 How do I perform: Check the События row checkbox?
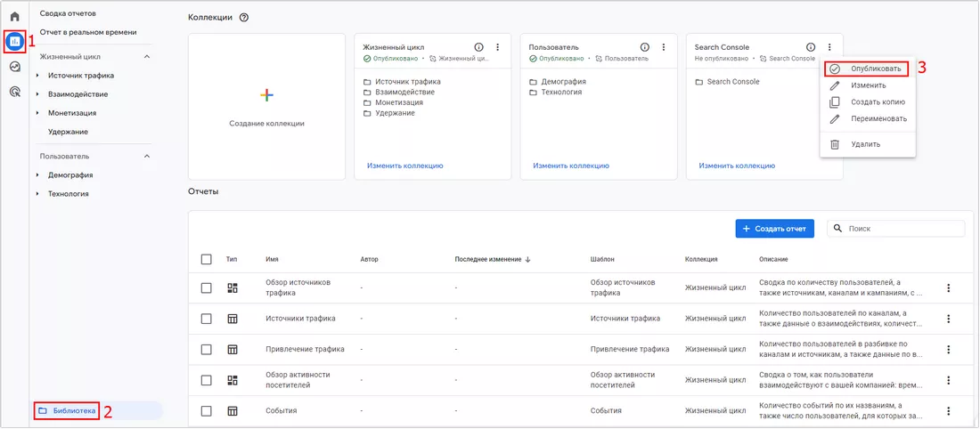[207, 411]
